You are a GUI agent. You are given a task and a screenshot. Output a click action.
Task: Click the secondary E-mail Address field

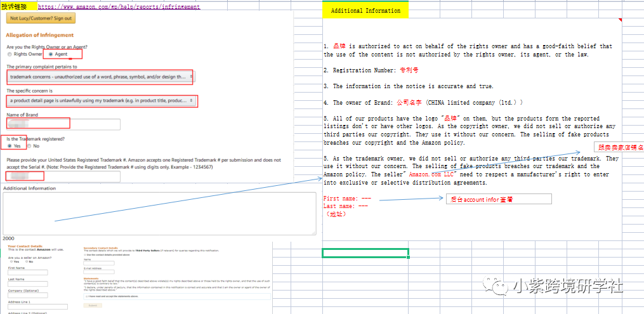coord(99,271)
